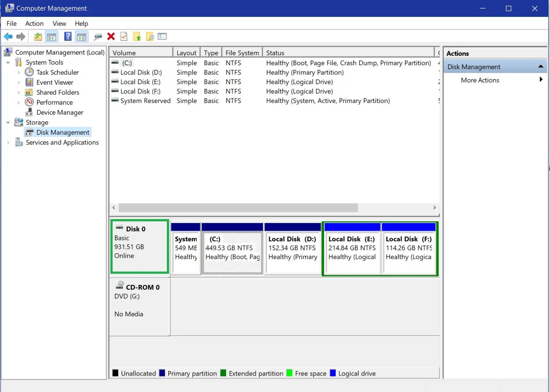The width and height of the screenshot is (550, 392).
Task: Click the Shared Folders icon in the tree
Action: [x=29, y=92]
